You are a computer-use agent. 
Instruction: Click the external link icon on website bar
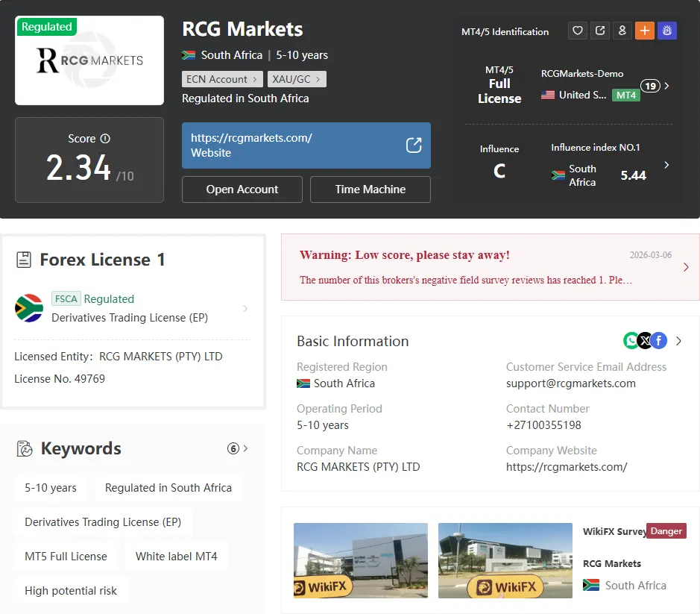coord(414,145)
